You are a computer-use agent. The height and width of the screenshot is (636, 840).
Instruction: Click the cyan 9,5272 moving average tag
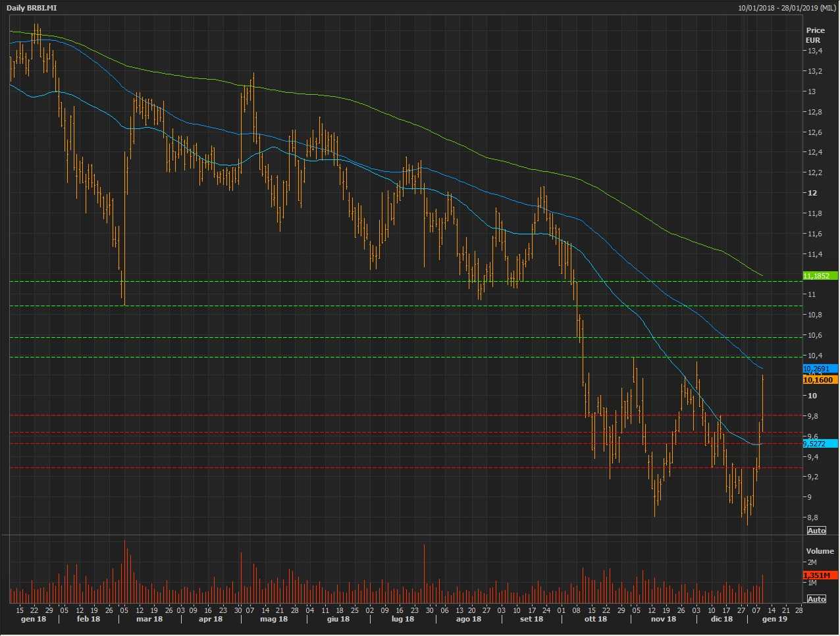pyautogui.click(x=820, y=444)
